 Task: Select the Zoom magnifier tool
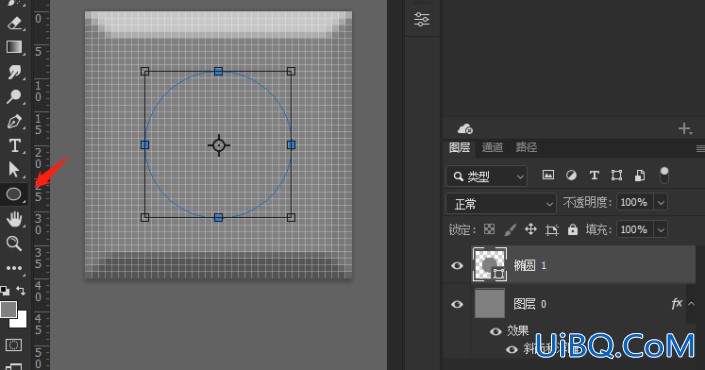[14, 243]
